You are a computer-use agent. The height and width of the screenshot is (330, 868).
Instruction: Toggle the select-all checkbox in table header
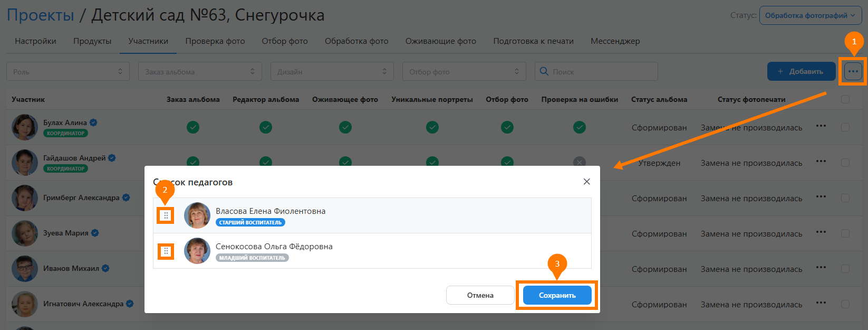pyautogui.click(x=845, y=99)
